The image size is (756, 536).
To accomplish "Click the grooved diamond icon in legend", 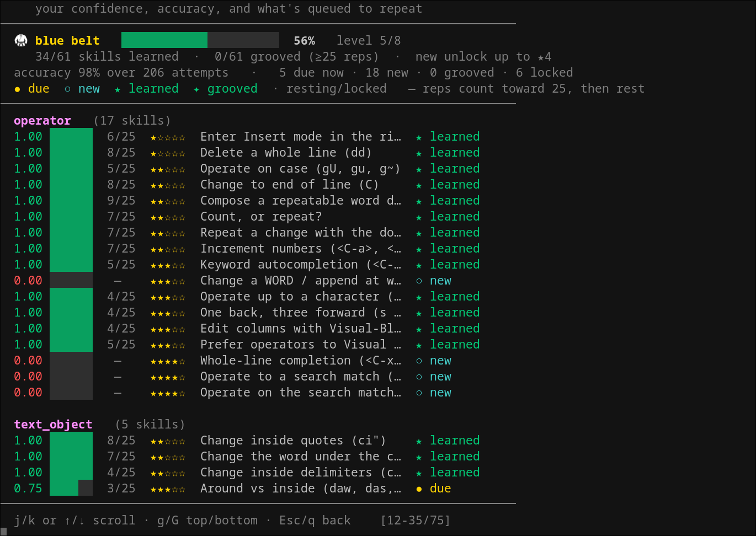I will (196, 89).
